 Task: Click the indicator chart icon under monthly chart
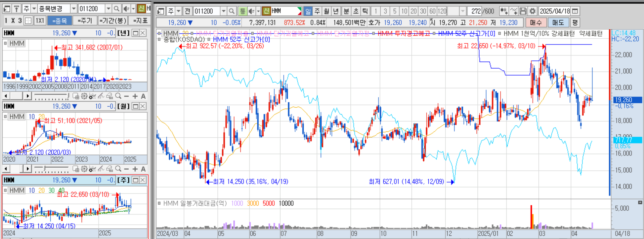pyautogui.click(x=92, y=169)
